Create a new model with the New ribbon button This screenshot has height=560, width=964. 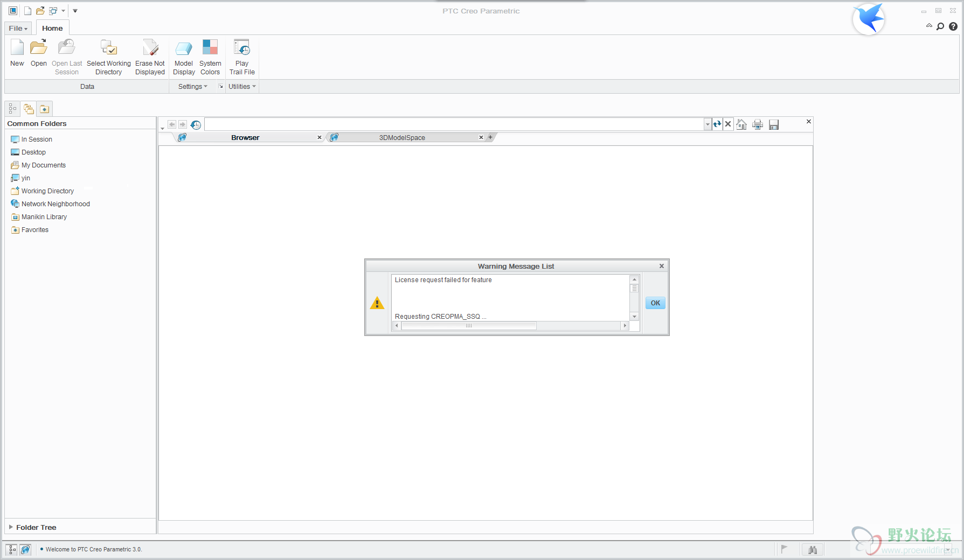pos(17,53)
